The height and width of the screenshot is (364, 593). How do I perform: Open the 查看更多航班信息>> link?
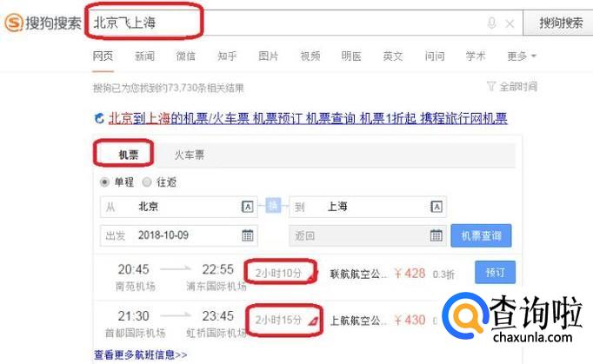pos(140,354)
